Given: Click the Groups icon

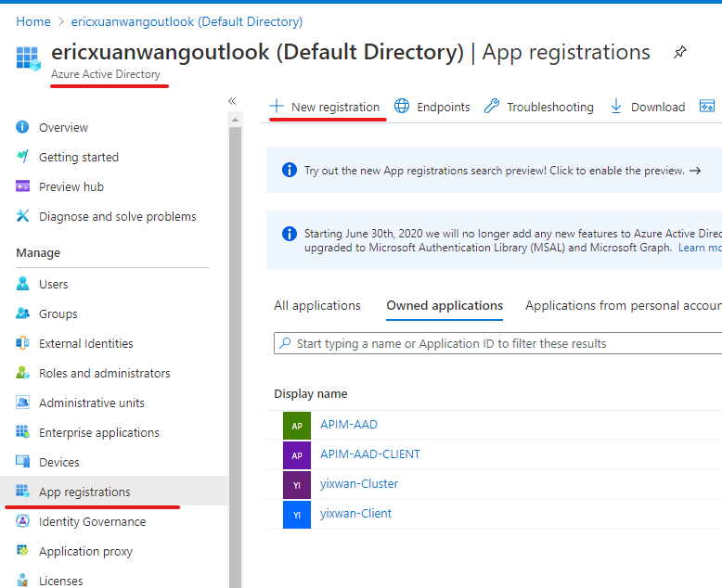Looking at the screenshot, I should pyautogui.click(x=22, y=313).
